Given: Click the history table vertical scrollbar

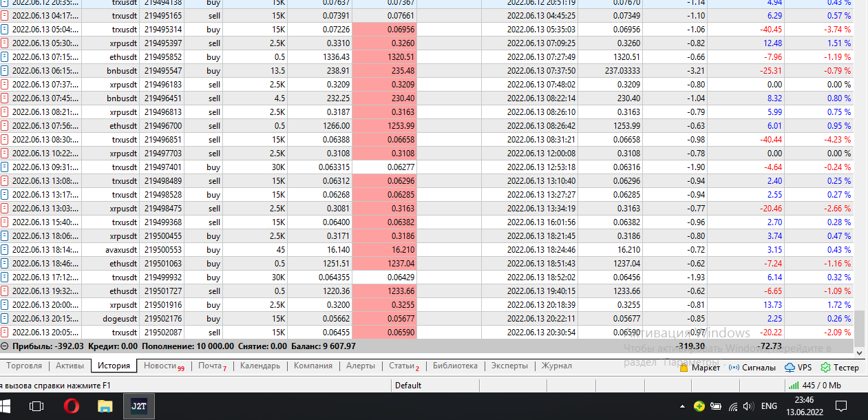Looking at the screenshot, I should point(860,169).
